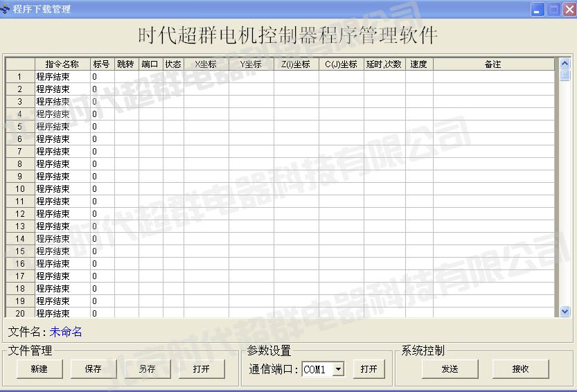
Task: Click the scroll-up arrow of the table scrollbar
Action: pos(565,64)
